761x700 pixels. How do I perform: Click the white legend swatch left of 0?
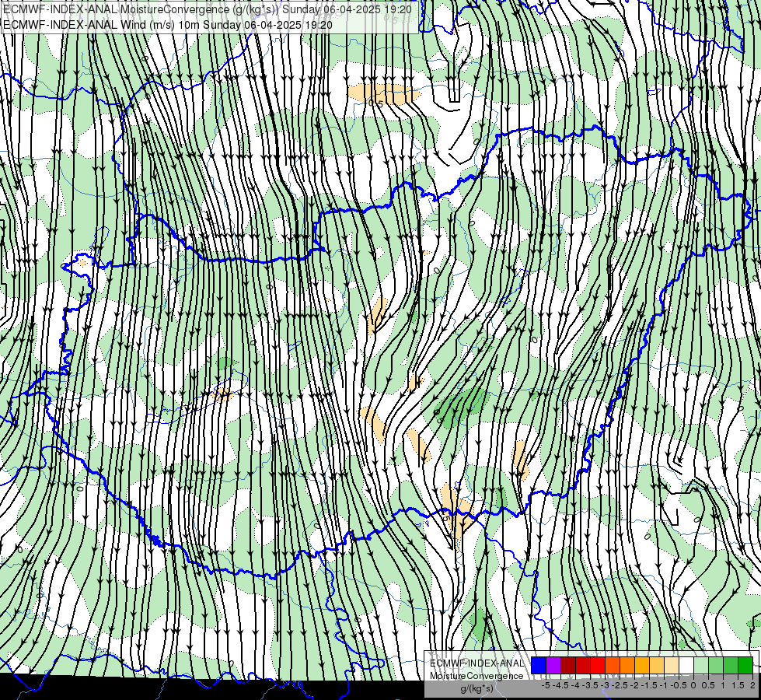click(686, 665)
